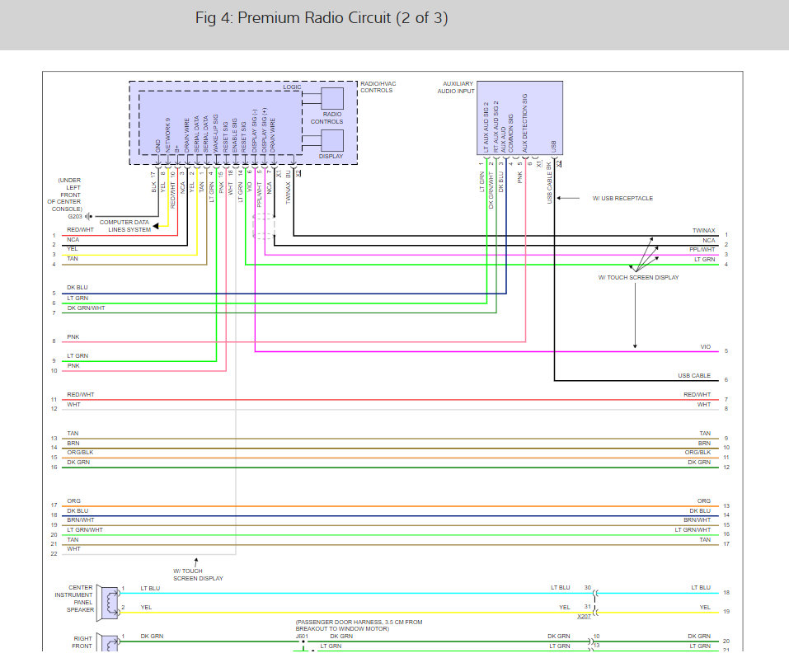The width and height of the screenshot is (789, 672).
Task: Select the RADIO/HVAC CONTROLS module label
Action: click(x=378, y=87)
